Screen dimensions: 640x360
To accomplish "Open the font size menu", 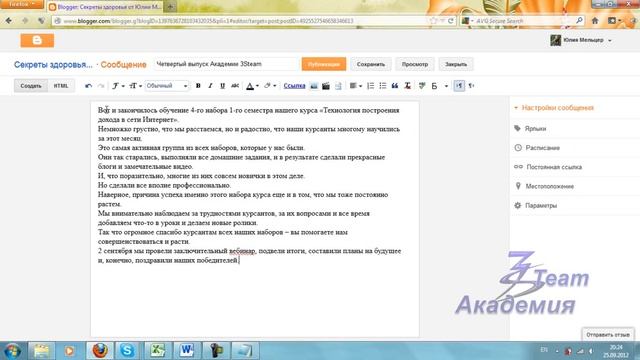I will tap(135, 86).
